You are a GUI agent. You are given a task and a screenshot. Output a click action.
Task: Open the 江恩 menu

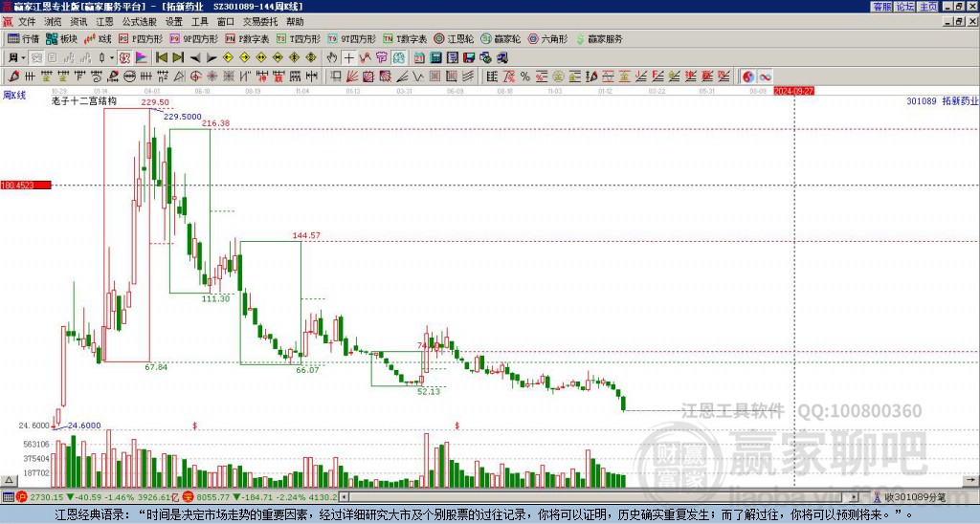click(x=104, y=22)
